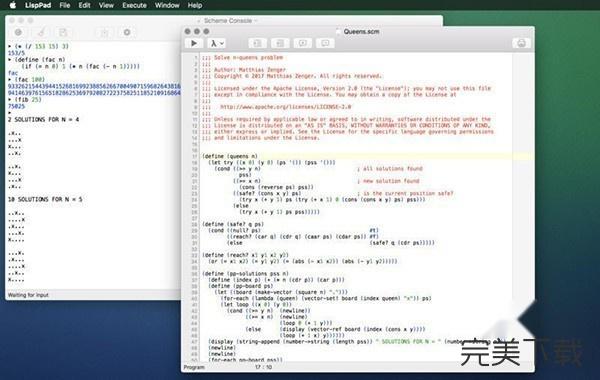Open the lambda definitions dropdown
This screenshot has height=380, width=600.
coord(216,43)
